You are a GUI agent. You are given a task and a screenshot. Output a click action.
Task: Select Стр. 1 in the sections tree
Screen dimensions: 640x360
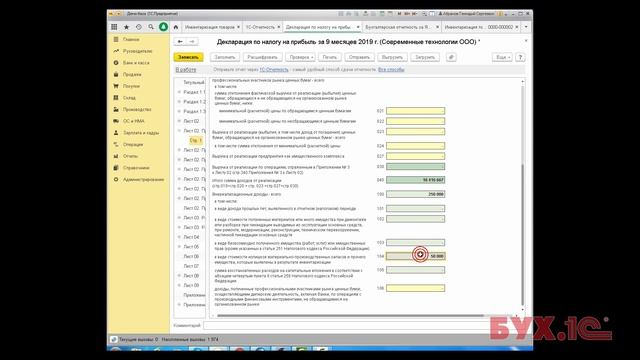click(196, 140)
